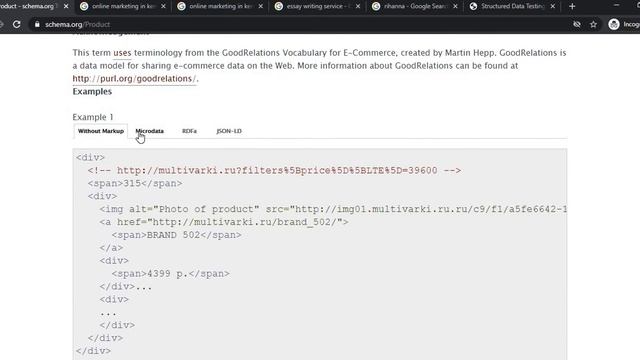Show the RDFa example tab

pyautogui.click(x=189, y=131)
